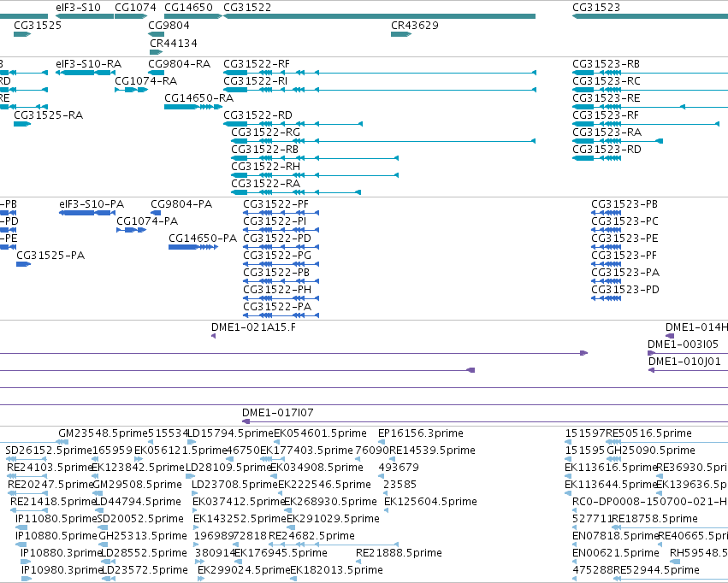Click the GH25090.5prime EST label
This screenshot has width=728, height=583.
pyautogui.click(x=651, y=450)
